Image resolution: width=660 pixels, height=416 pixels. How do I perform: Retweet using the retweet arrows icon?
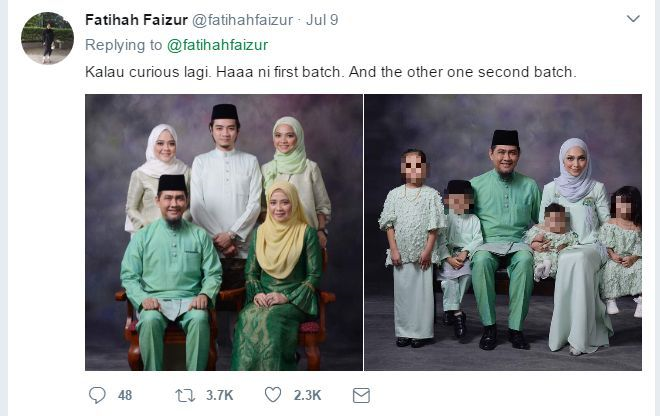(x=185, y=395)
